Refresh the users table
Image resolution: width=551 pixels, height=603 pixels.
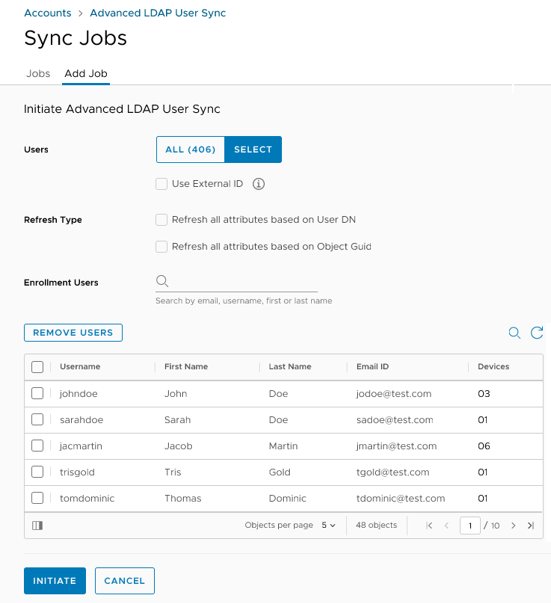click(537, 333)
